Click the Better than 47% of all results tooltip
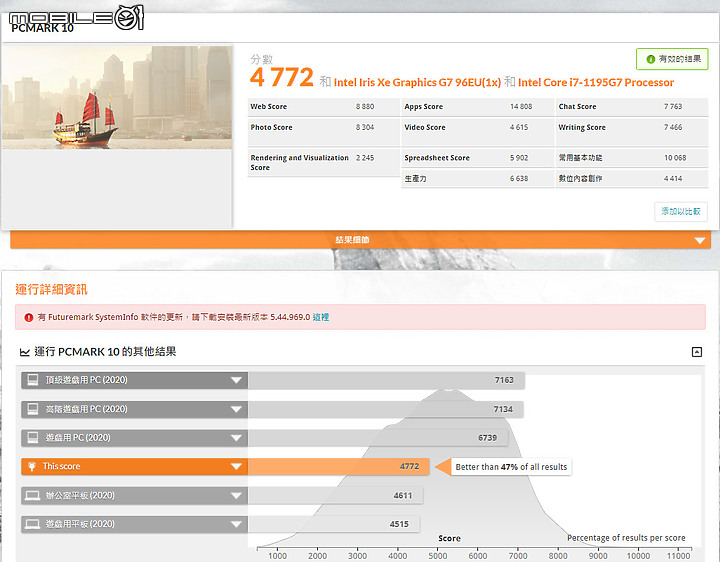 tap(511, 467)
